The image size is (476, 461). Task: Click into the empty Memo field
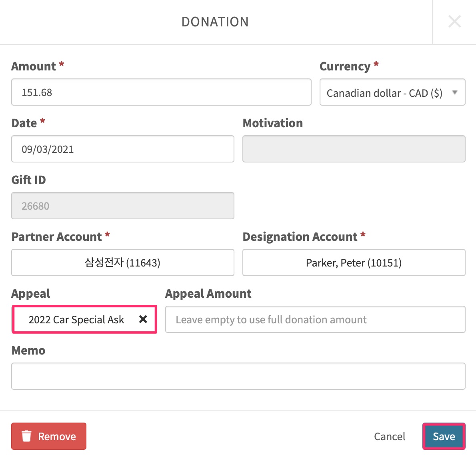tap(238, 376)
